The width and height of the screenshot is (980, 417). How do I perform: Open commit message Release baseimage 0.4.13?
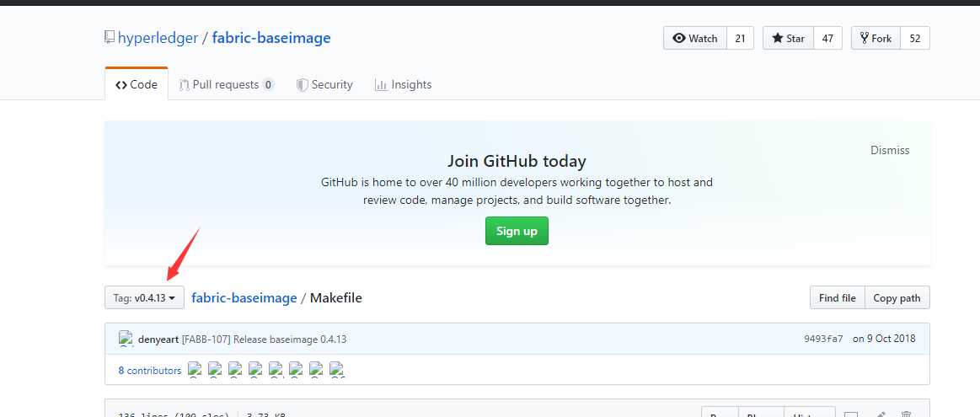tap(265, 339)
